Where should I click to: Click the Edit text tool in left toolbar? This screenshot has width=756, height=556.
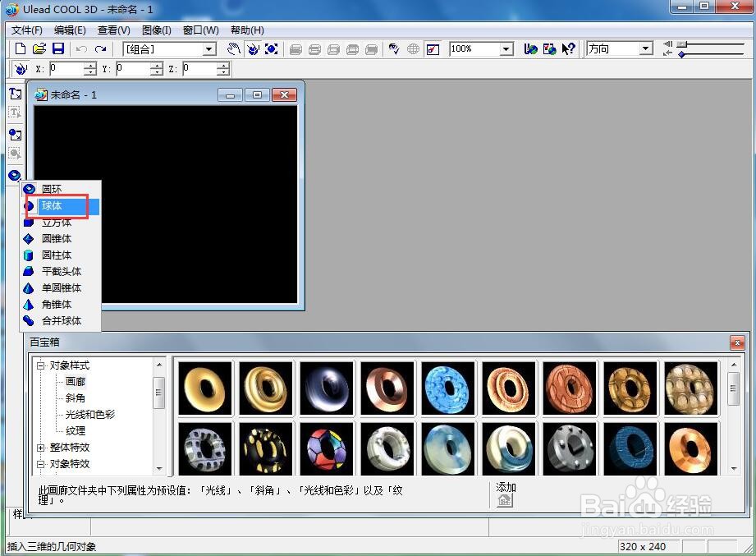coord(15,113)
